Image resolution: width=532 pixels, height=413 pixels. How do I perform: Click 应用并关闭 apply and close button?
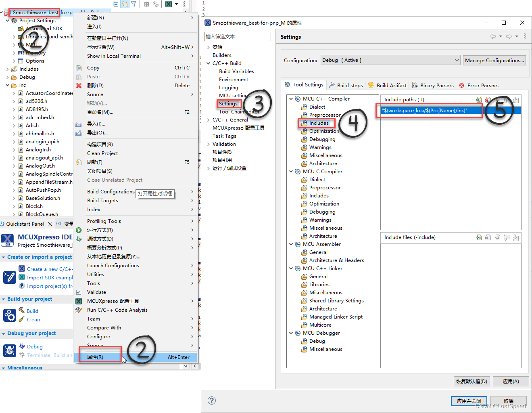[x=469, y=401]
